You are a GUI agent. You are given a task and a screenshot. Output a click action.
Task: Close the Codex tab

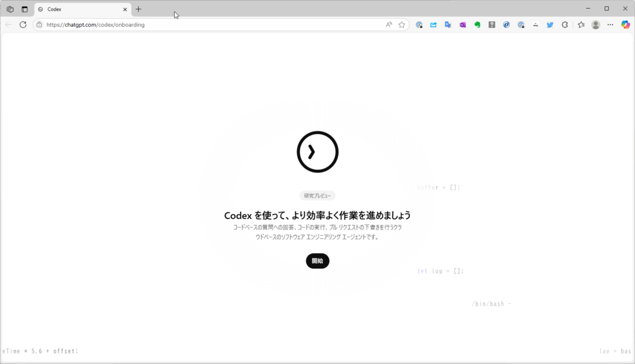click(125, 9)
